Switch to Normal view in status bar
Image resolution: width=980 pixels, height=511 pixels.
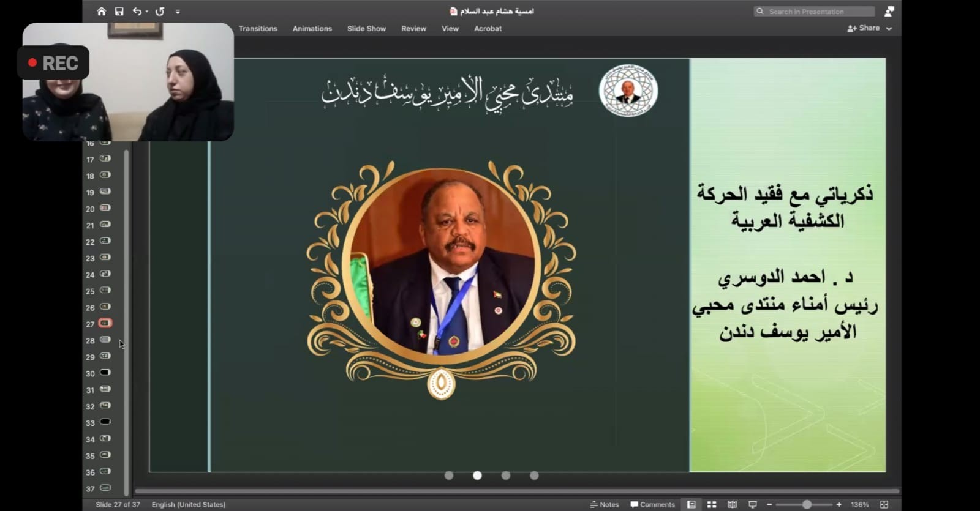click(691, 504)
